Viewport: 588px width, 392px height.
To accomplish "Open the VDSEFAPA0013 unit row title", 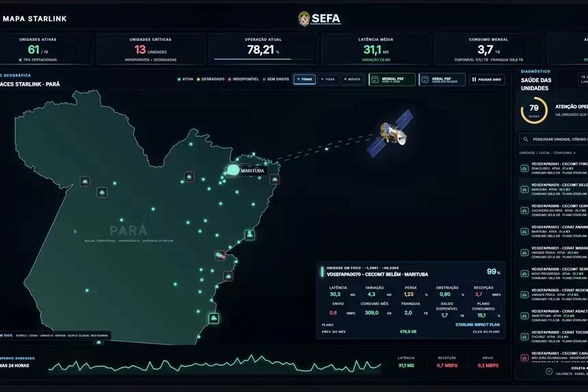I will [559, 227].
